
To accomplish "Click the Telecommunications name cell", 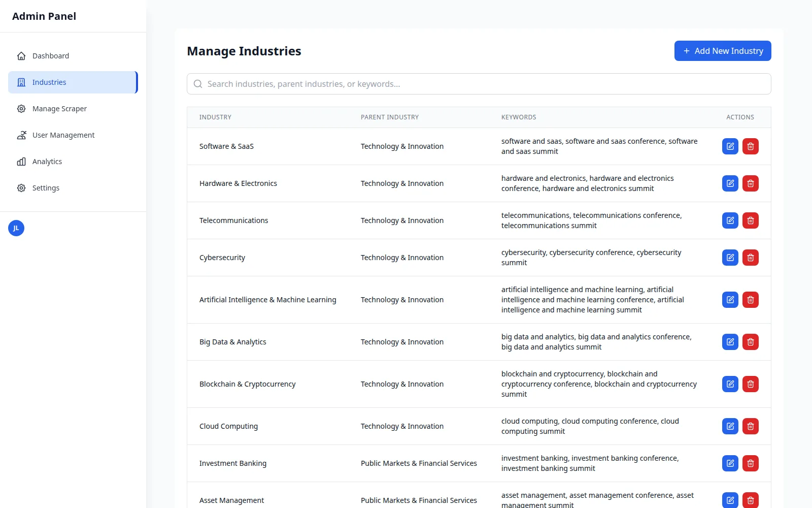I will pyautogui.click(x=233, y=220).
